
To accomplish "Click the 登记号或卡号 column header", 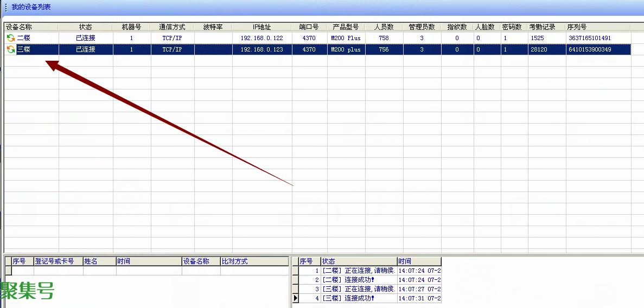I will (x=54, y=261).
